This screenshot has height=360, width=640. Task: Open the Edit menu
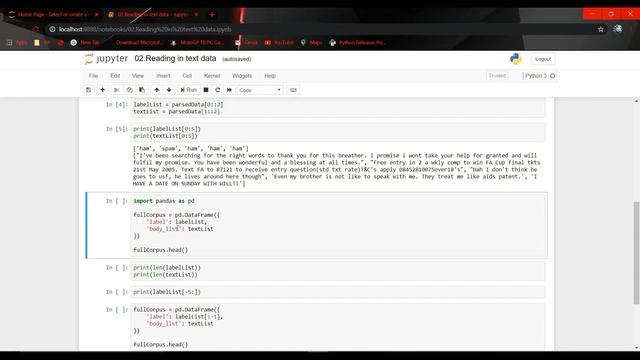115,76
